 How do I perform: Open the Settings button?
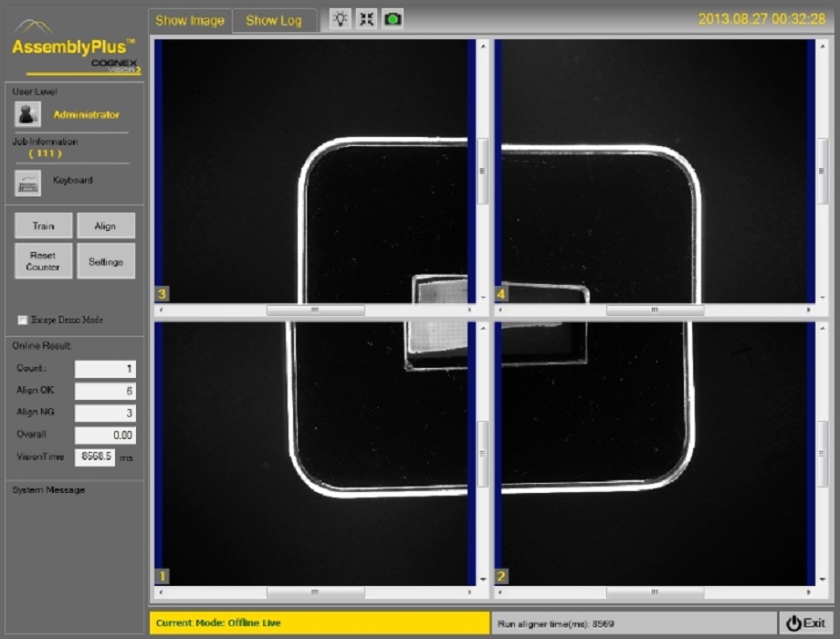(106, 261)
